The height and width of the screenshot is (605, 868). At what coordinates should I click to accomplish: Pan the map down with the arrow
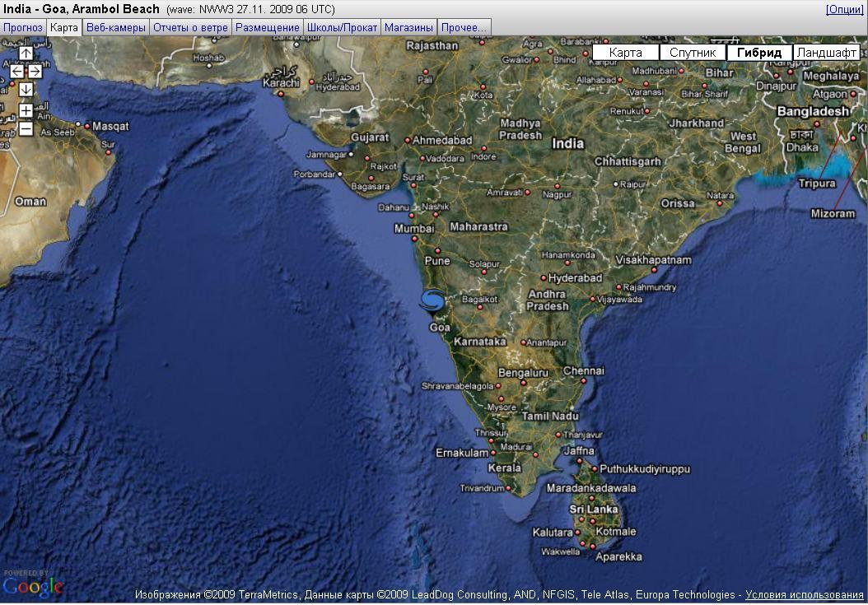pos(26,90)
